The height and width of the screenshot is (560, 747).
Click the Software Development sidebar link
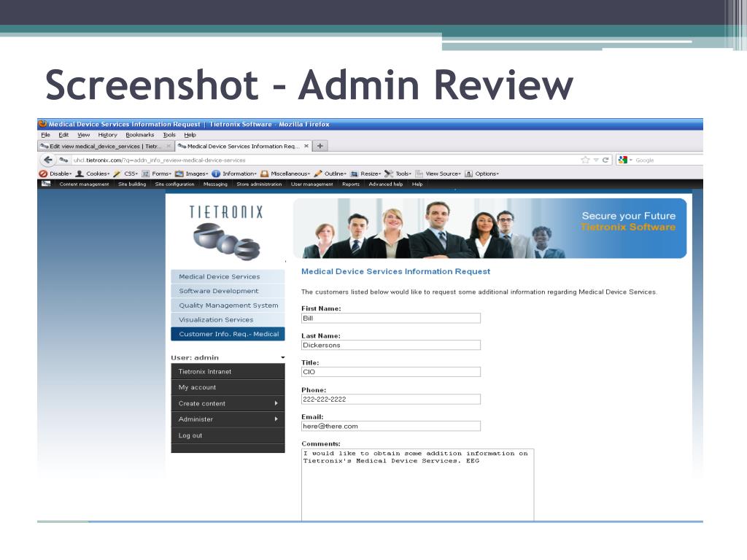(228, 291)
